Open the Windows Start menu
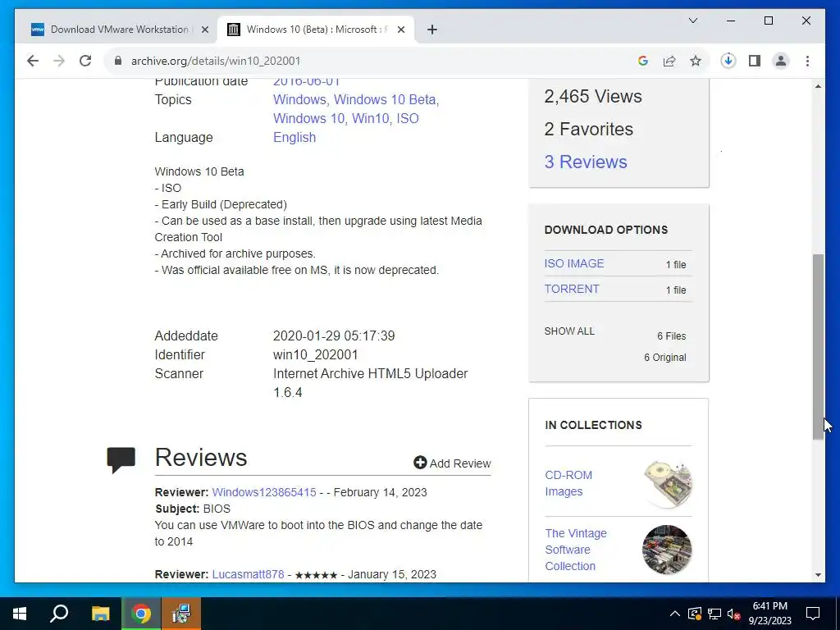 point(20,614)
